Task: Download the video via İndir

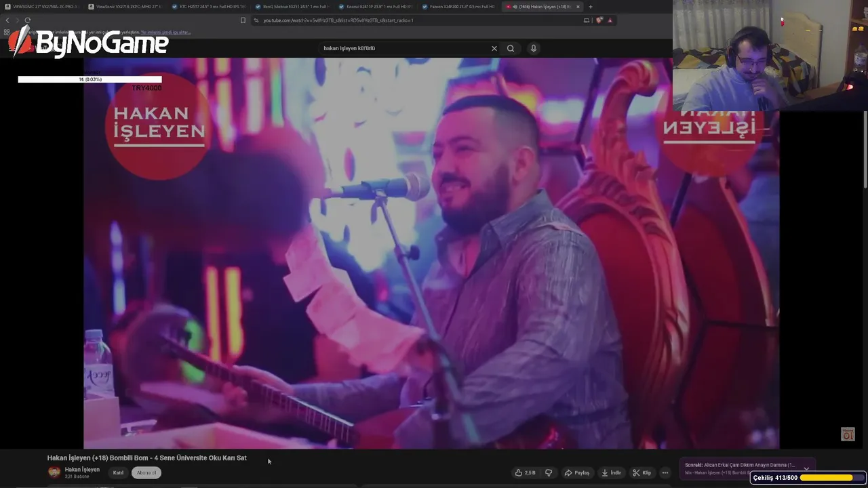Action: [x=611, y=472]
